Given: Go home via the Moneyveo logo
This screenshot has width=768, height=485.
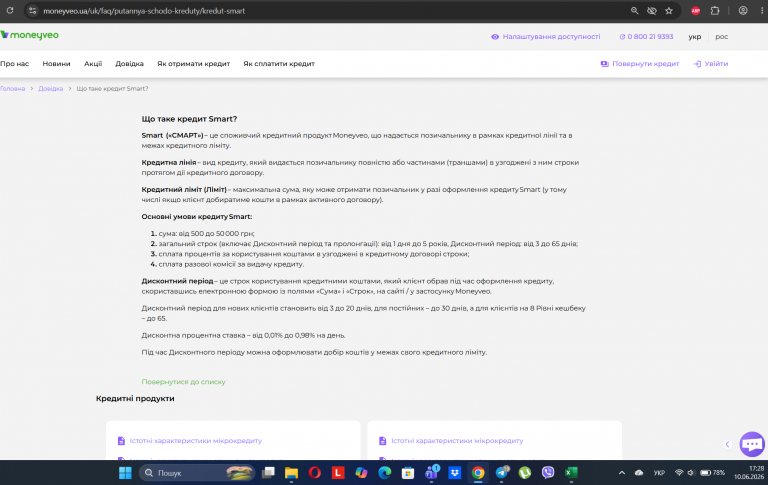Looking at the screenshot, I should click(29, 35).
